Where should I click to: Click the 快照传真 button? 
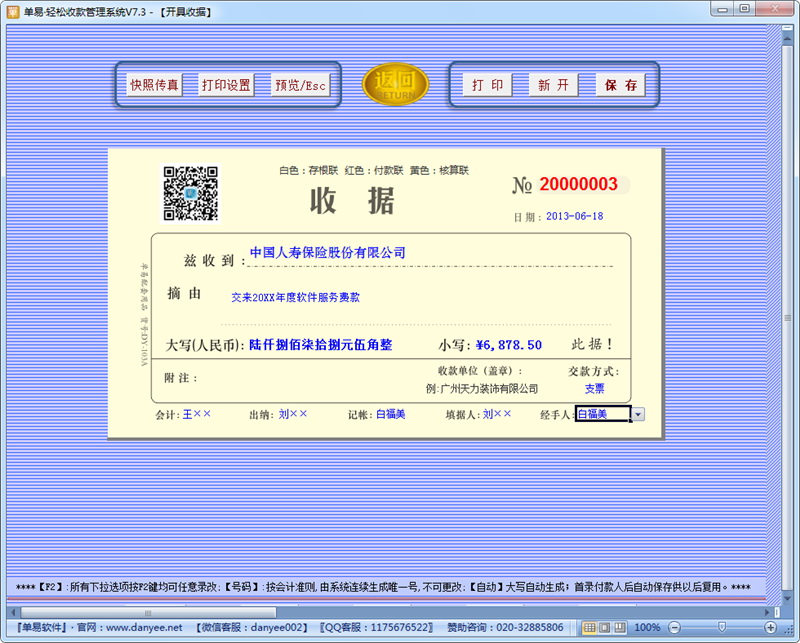pyautogui.click(x=154, y=85)
